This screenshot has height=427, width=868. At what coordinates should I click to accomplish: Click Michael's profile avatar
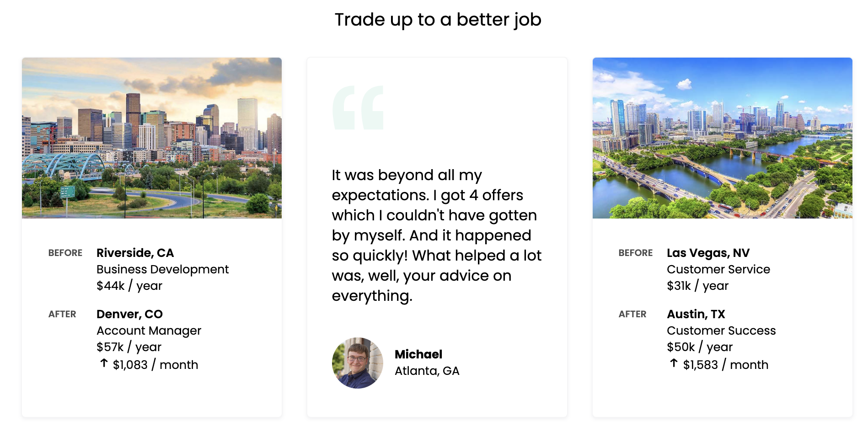(x=358, y=363)
